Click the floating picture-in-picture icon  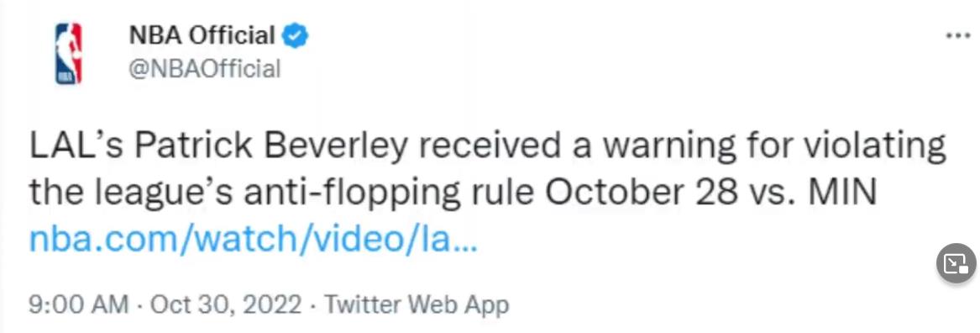point(956,263)
